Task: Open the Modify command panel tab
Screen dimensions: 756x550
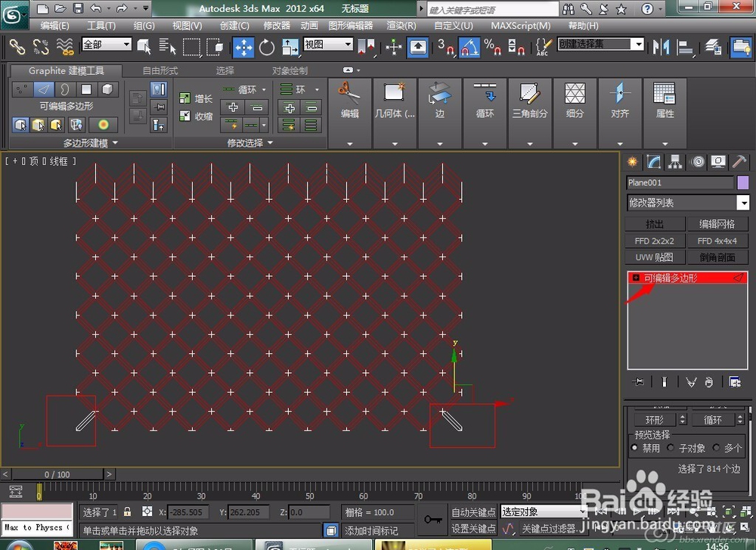Action: (653, 162)
